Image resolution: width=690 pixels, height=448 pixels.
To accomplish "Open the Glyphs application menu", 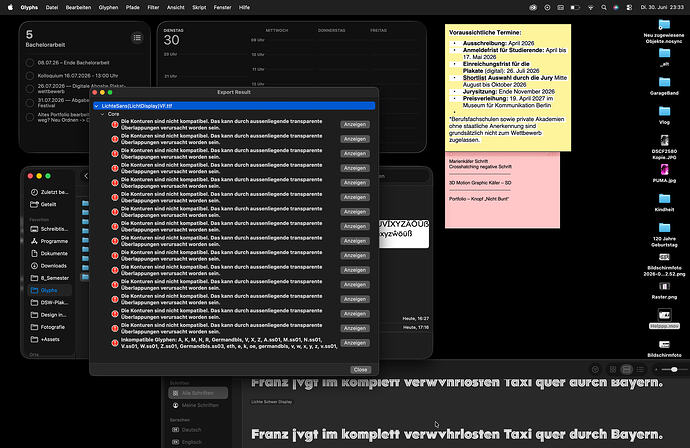I will pyautogui.click(x=29, y=7).
